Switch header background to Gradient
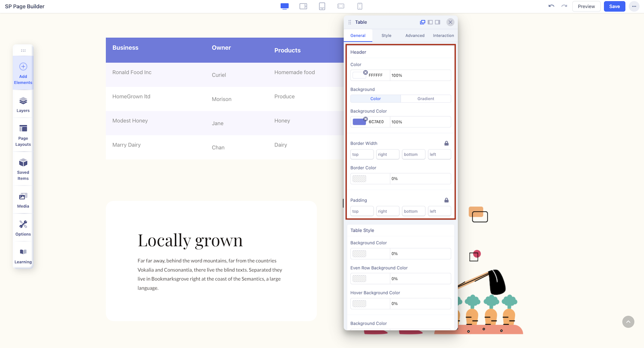644x348 pixels. tap(425, 99)
